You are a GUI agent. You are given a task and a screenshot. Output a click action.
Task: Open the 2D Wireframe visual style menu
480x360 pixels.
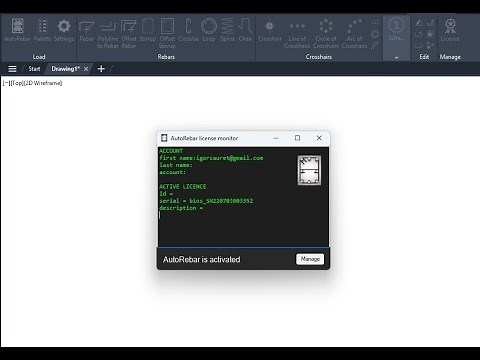coord(43,83)
